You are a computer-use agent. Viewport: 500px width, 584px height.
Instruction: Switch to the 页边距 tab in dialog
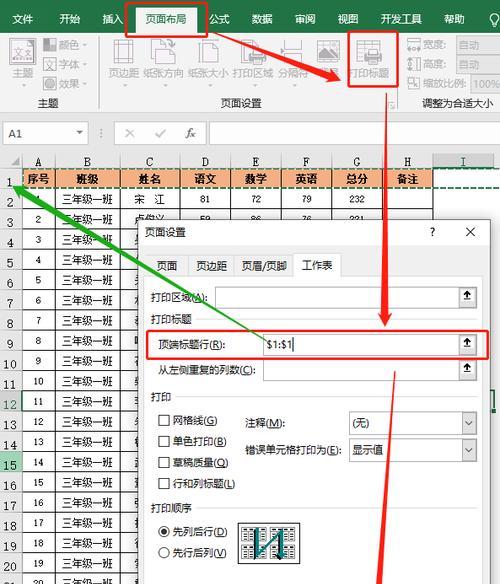211,266
